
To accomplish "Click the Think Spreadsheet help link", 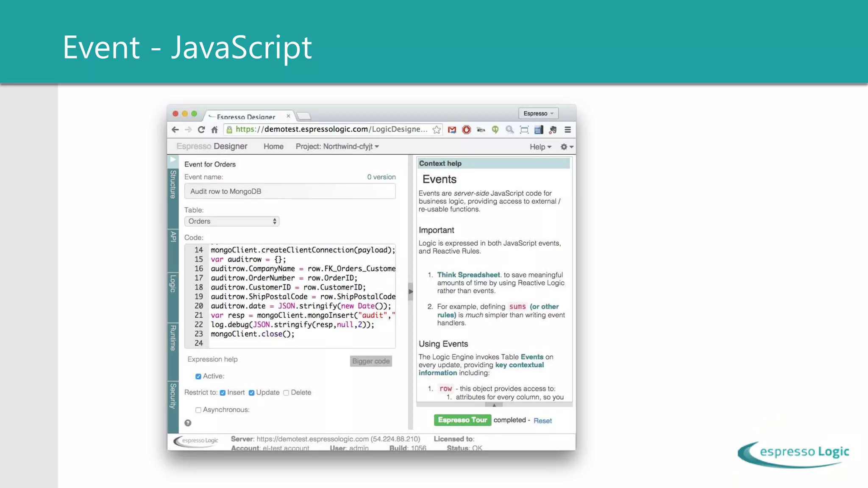I will [x=468, y=275].
